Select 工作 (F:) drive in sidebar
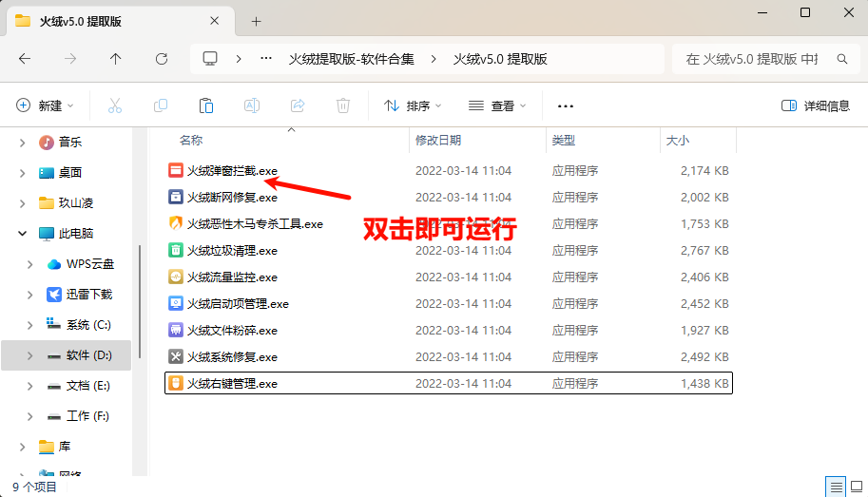 (87, 416)
